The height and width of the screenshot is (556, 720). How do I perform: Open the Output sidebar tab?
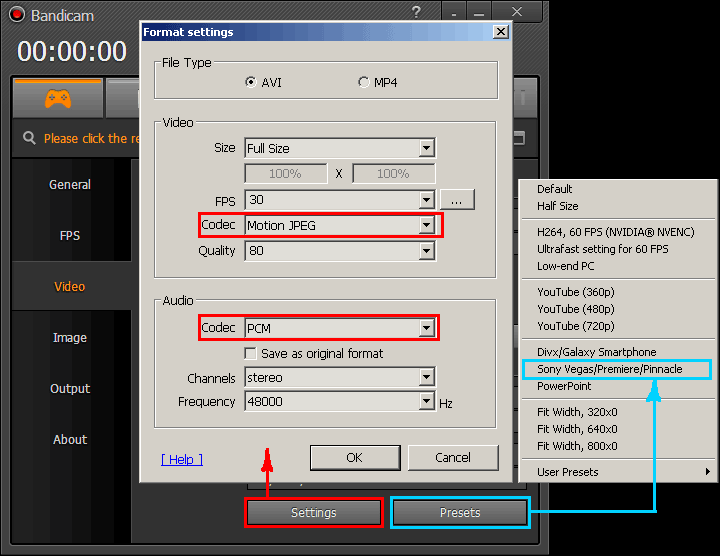(70, 388)
